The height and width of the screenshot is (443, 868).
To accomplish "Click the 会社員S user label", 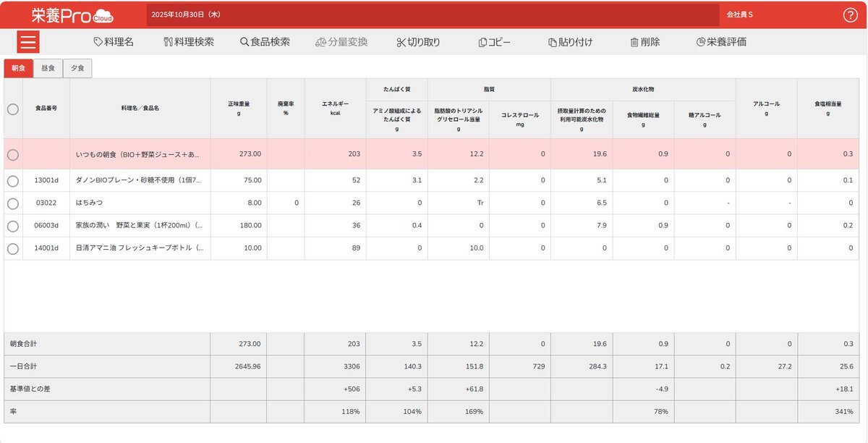I will [x=740, y=14].
